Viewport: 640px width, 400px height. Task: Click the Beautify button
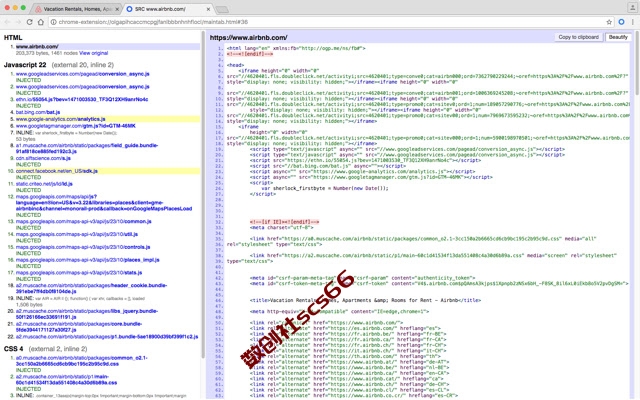[618, 37]
